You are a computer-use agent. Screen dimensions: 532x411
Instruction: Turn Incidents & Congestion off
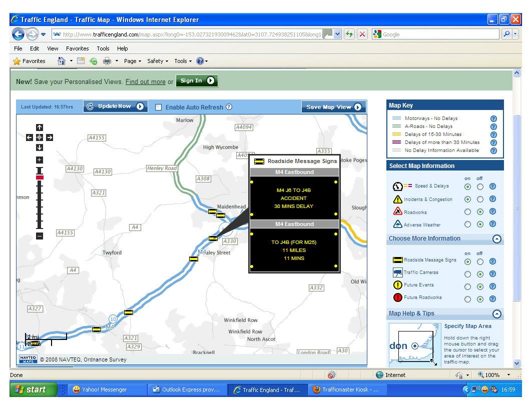point(480,199)
